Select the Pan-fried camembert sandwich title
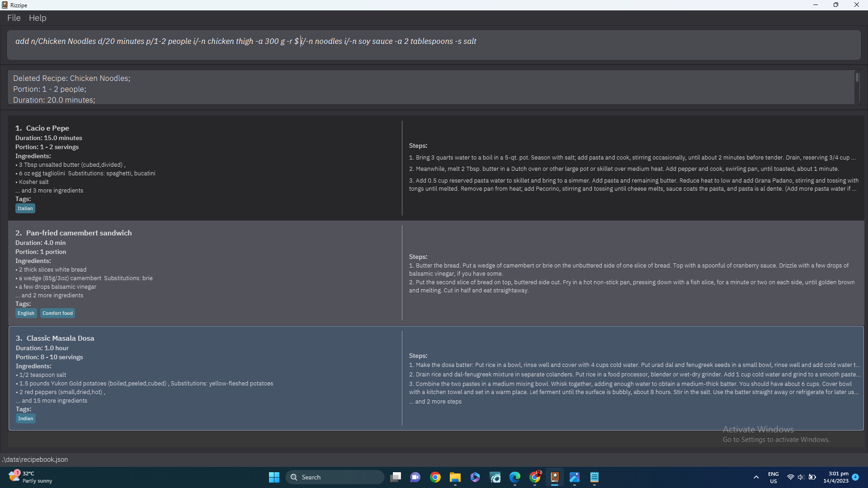Screen dimensions: 868x488 (79, 233)
